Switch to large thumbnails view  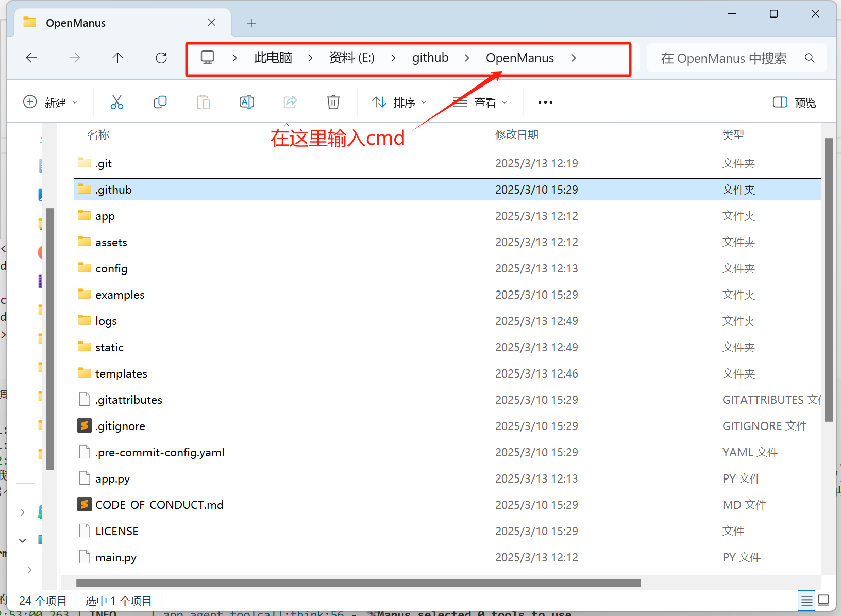823,601
